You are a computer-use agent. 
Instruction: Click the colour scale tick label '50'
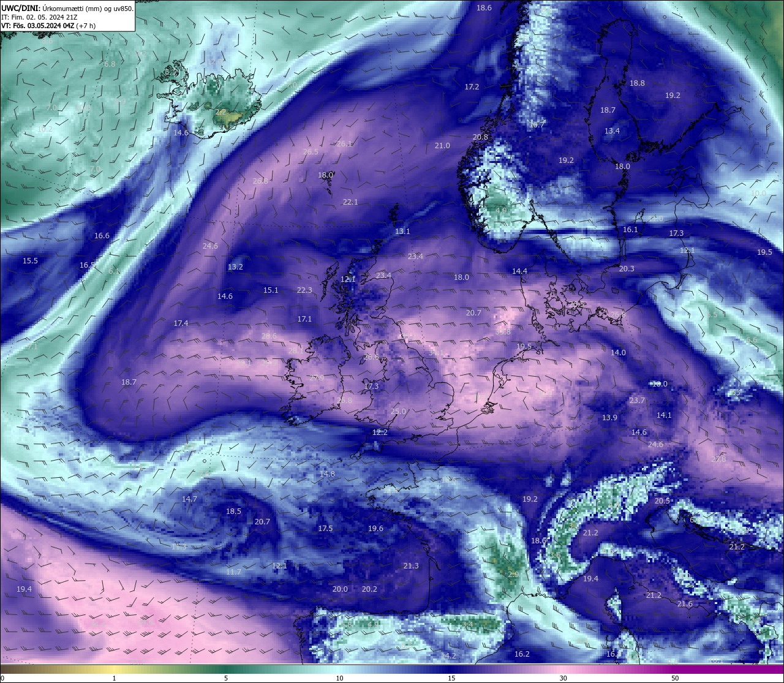click(x=675, y=678)
